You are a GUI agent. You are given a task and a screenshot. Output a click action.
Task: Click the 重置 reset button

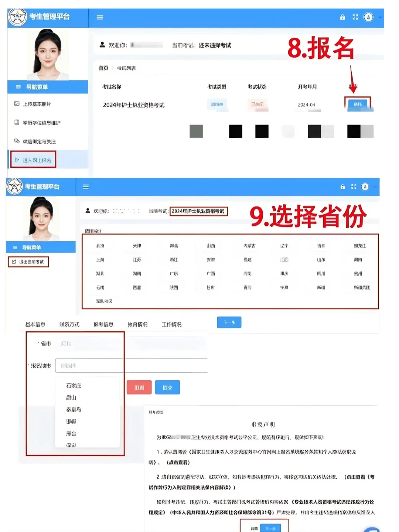(139, 387)
